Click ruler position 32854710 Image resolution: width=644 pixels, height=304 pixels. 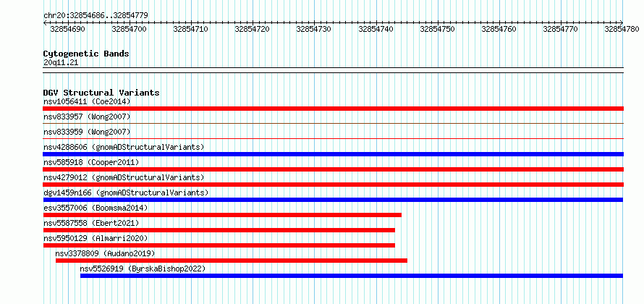(x=191, y=29)
